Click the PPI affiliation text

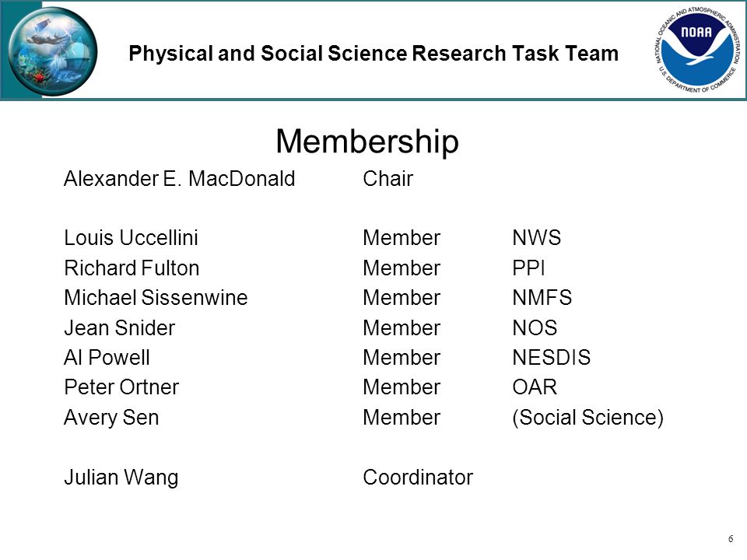tap(528, 268)
